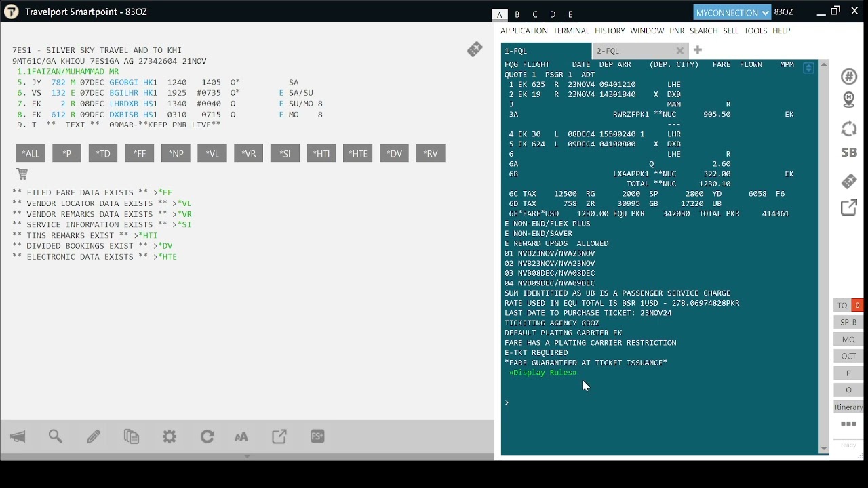Open MYCONNECTION dropdown
The height and width of the screenshot is (488, 868).
(732, 12)
